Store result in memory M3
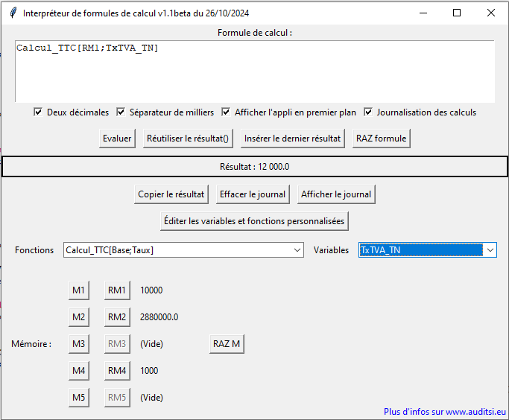 [x=79, y=344]
